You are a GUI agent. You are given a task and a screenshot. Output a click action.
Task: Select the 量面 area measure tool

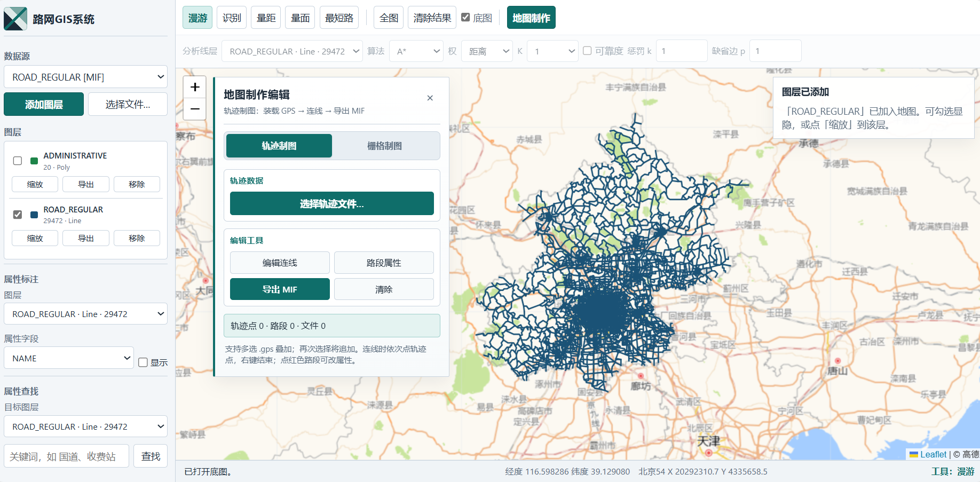300,18
